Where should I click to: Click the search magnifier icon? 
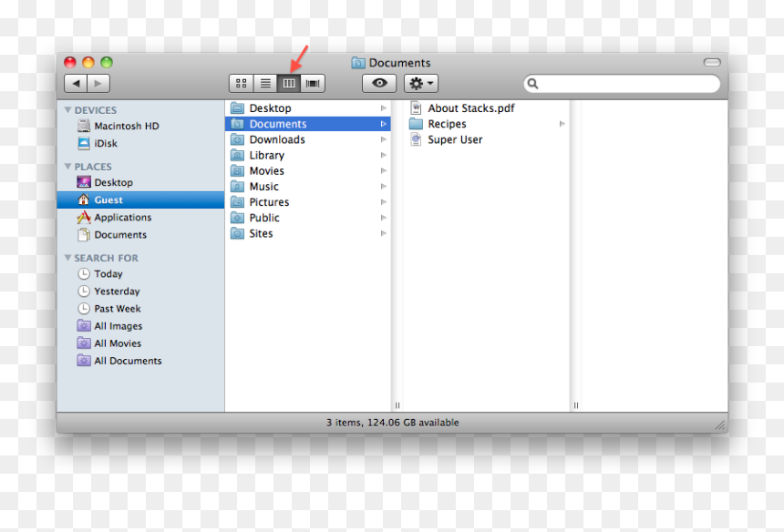(x=533, y=84)
